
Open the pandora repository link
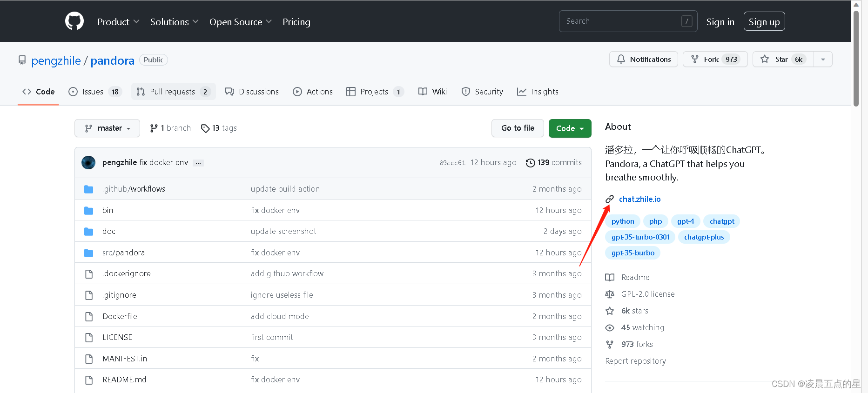(x=112, y=61)
